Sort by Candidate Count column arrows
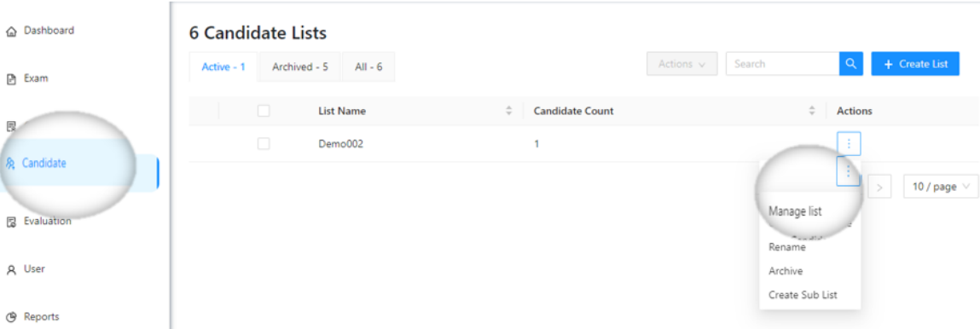Image resolution: width=980 pixels, height=329 pixels. pyautogui.click(x=812, y=111)
